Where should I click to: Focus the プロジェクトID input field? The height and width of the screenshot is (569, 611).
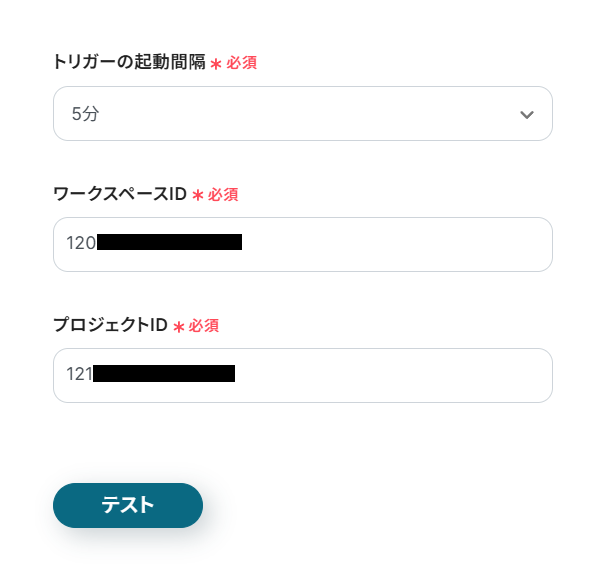click(302, 375)
